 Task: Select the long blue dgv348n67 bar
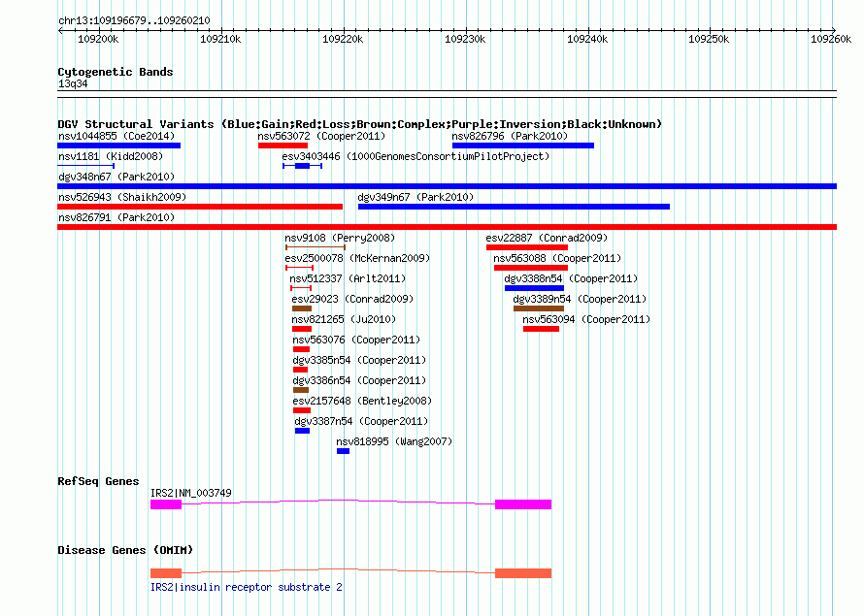(447, 186)
